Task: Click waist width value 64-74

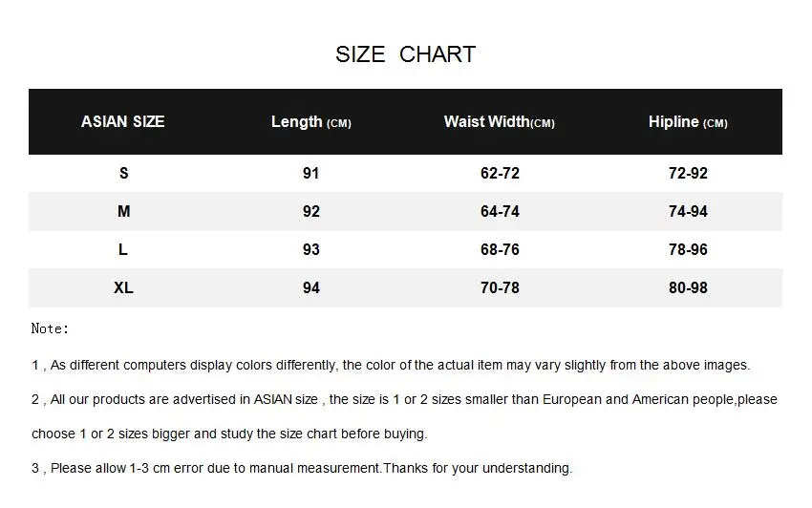Action: (x=500, y=211)
